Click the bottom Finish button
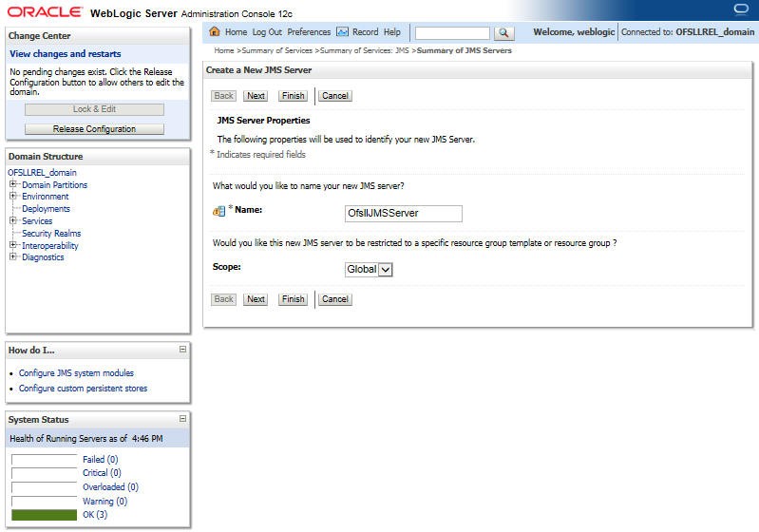 293,299
